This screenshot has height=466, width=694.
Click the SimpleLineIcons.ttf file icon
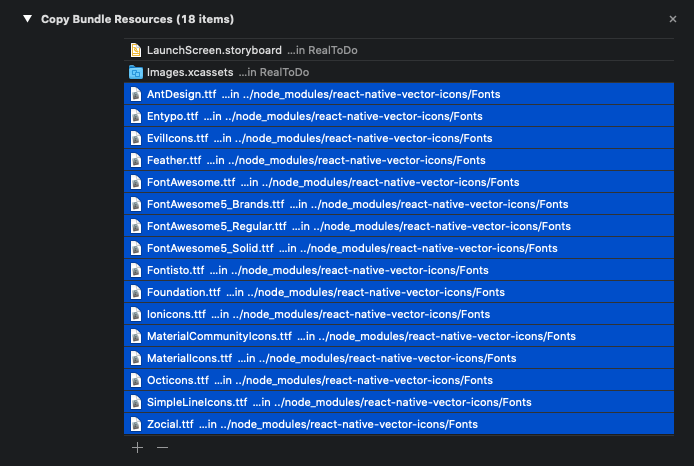(136, 402)
